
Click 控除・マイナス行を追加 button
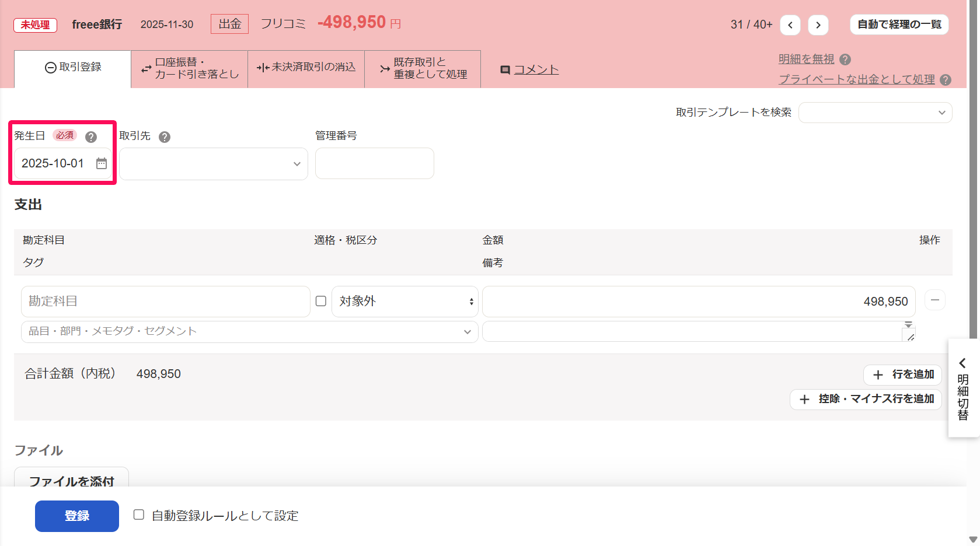pyautogui.click(x=866, y=399)
